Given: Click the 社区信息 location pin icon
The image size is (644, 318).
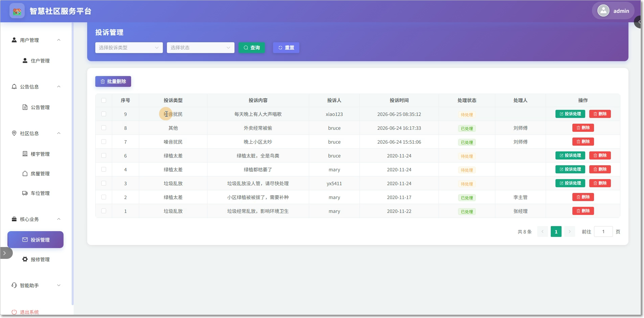Looking at the screenshot, I should coord(14,133).
